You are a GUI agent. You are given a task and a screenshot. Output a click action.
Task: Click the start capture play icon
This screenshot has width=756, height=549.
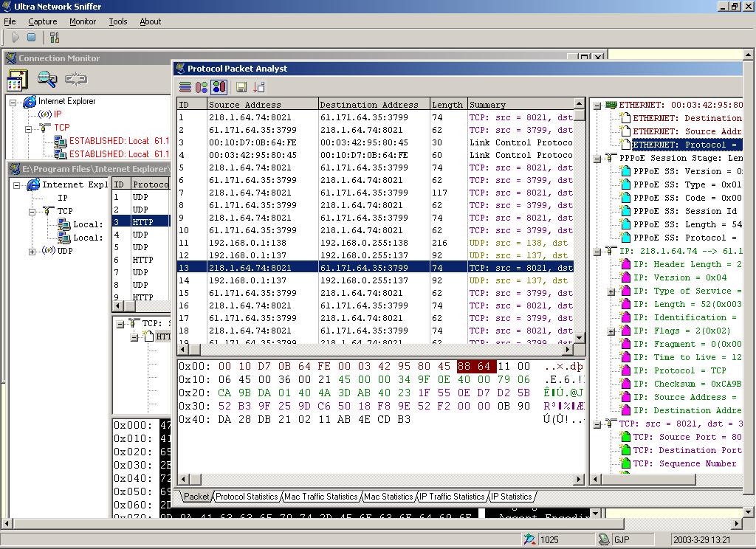click(16, 38)
